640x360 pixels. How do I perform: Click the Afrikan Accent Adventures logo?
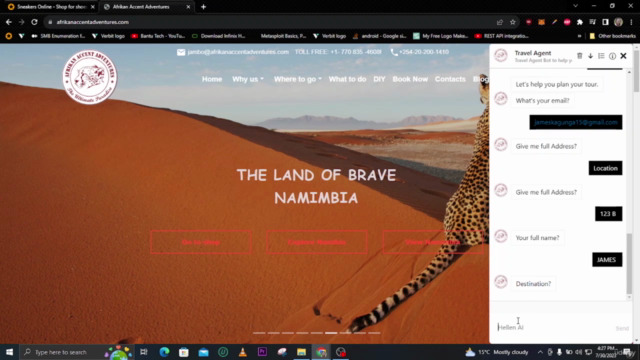tap(90, 77)
